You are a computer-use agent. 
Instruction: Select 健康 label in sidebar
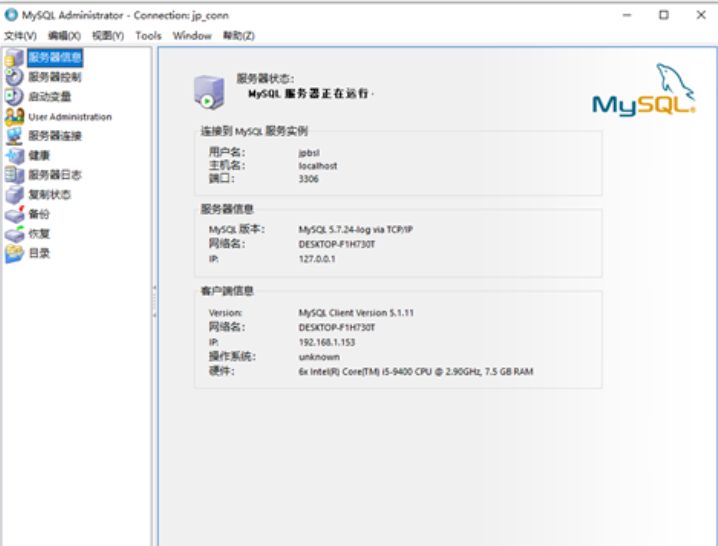[39, 156]
